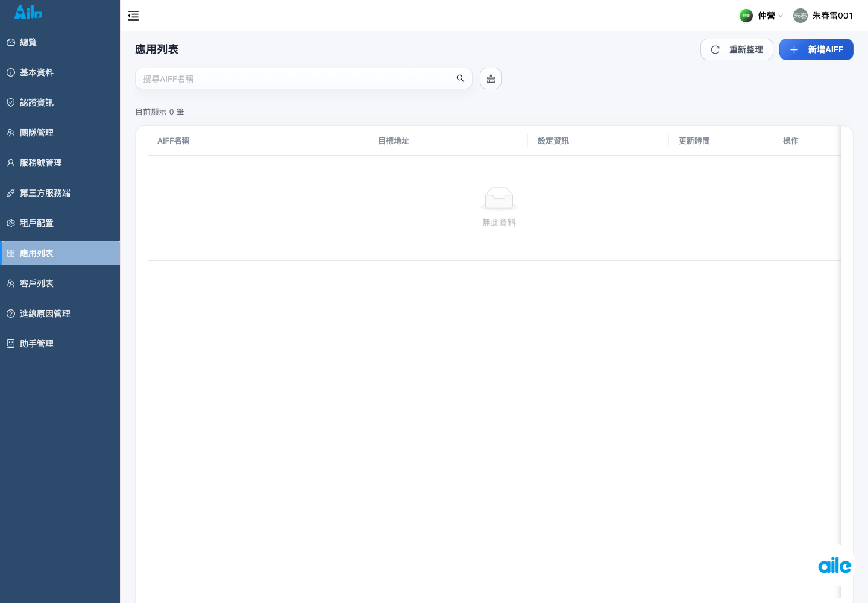Select 團隊管理 menu entry
The width and height of the screenshot is (868, 603).
(x=60, y=133)
